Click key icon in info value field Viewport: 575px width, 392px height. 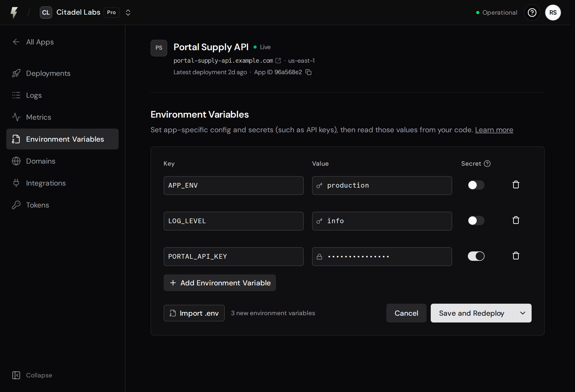[x=319, y=221]
